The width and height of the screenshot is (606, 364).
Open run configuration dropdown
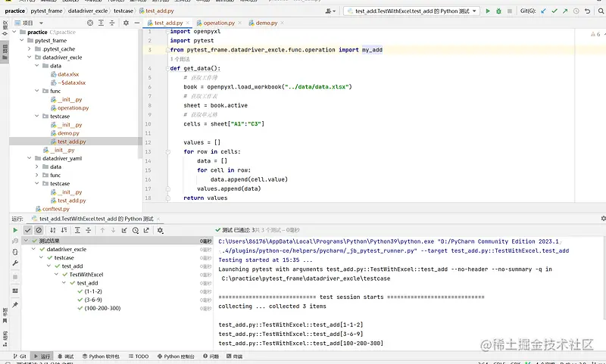412,11
